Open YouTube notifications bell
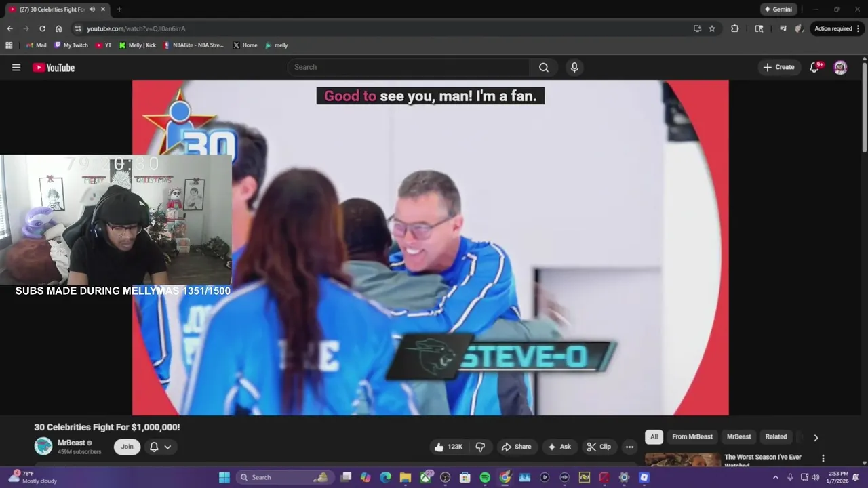The width and height of the screenshot is (868, 488). (816, 67)
